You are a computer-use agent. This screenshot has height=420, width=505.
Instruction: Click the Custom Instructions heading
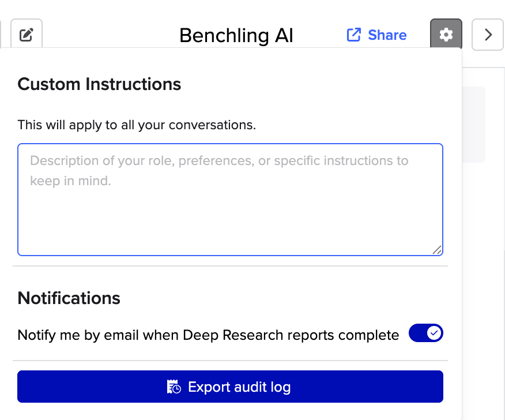coord(99,84)
